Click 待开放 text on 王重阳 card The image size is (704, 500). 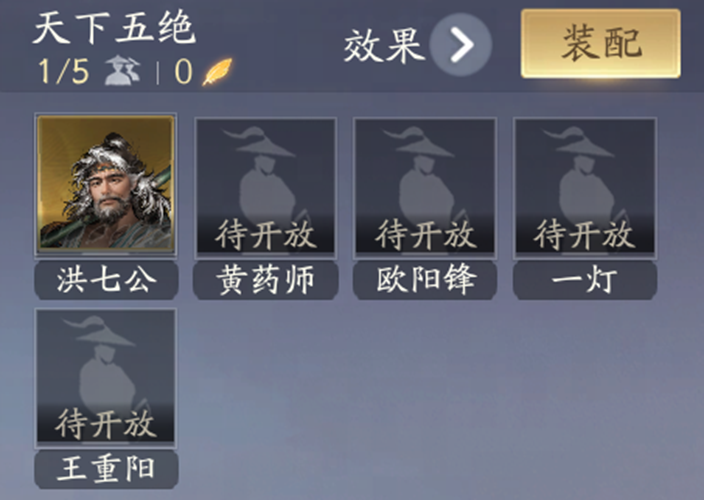point(106,424)
